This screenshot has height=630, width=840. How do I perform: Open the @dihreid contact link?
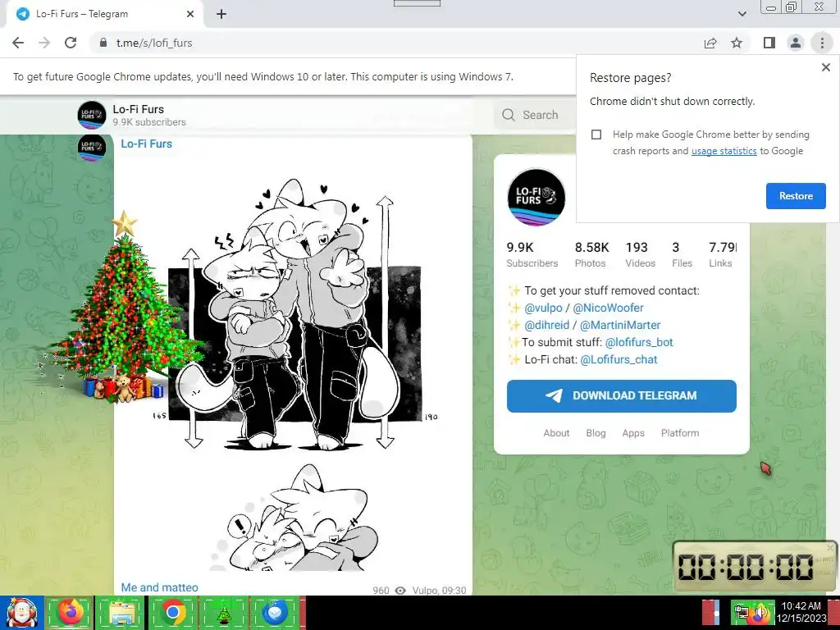click(x=546, y=325)
